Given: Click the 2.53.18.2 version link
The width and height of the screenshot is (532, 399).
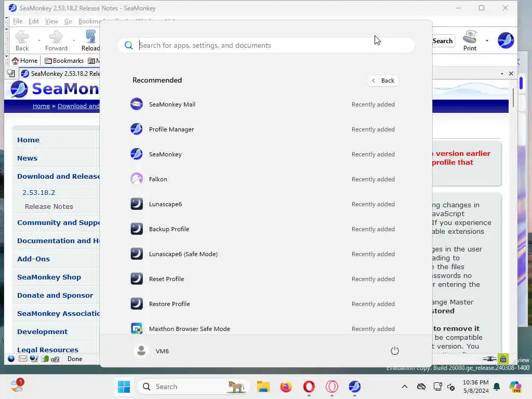Looking at the screenshot, I should point(38,192).
